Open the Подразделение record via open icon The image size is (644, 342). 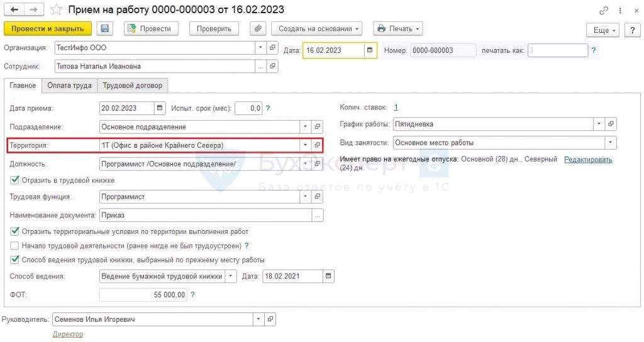point(317,127)
